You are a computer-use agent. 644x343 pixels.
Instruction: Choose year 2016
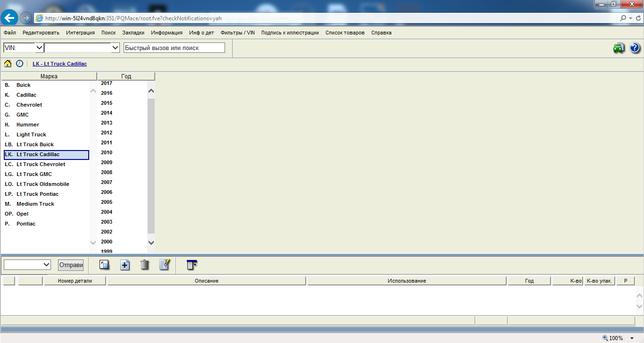(x=107, y=93)
